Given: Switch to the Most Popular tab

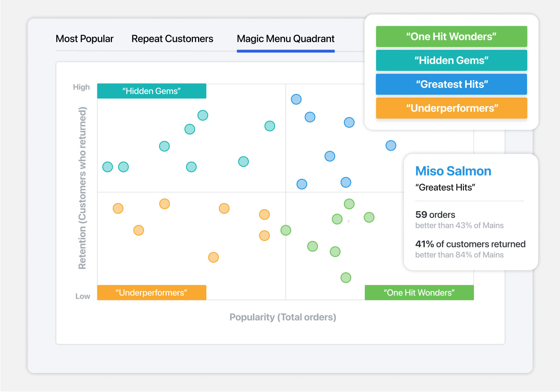Looking at the screenshot, I should tap(84, 39).
